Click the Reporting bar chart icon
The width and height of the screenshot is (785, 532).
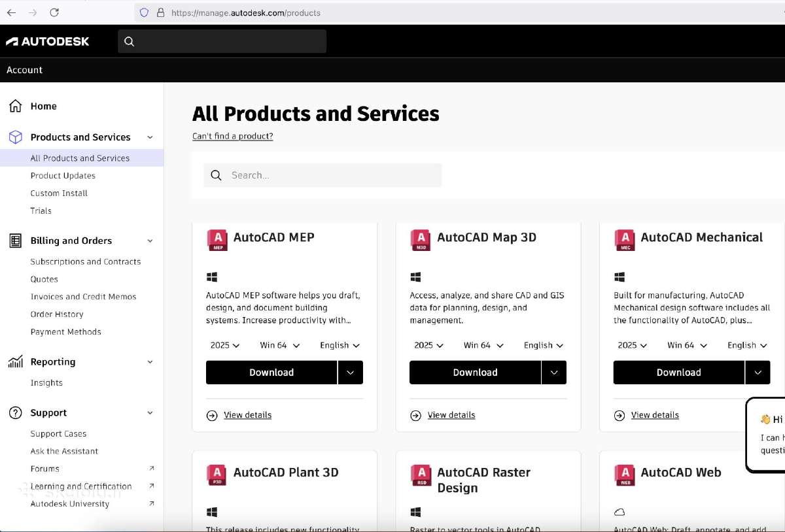[x=16, y=362]
